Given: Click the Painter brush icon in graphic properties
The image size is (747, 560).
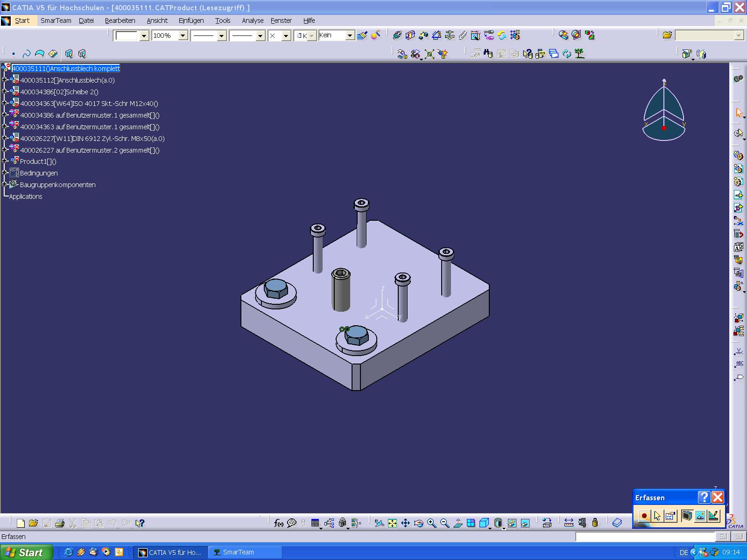Looking at the screenshot, I should click(x=362, y=35).
